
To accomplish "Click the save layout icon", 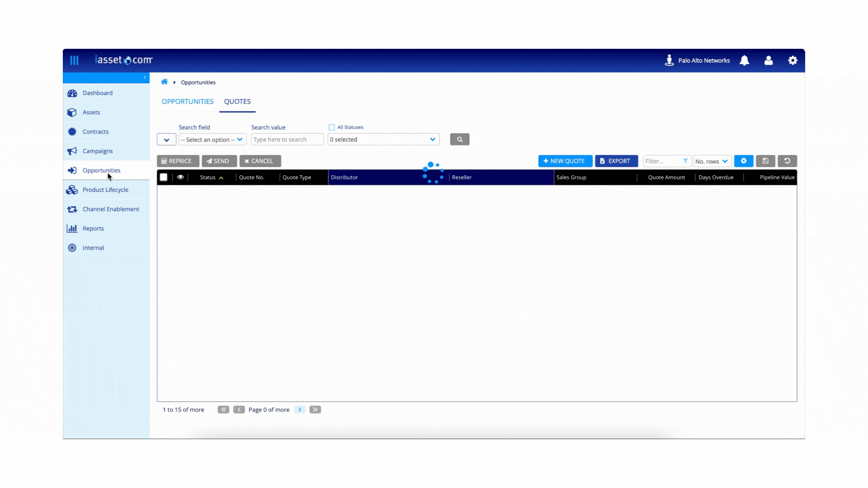I will [765, 161].
